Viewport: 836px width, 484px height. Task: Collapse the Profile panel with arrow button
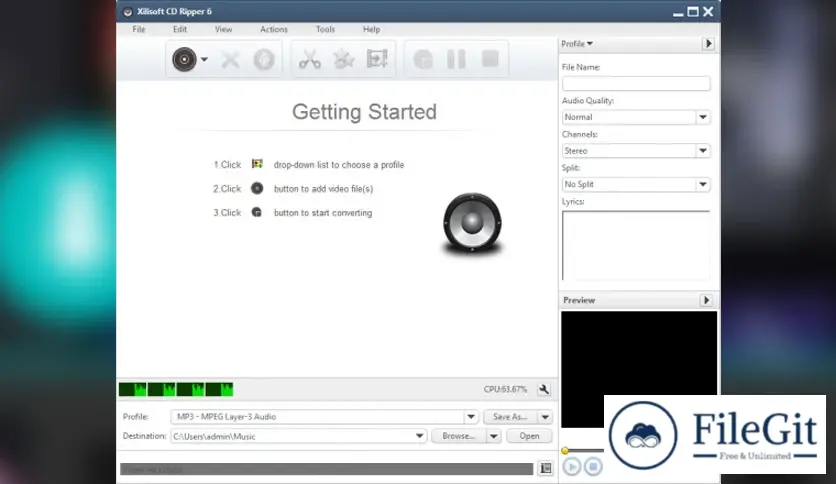pyautogui.click(x=708, y=44)
